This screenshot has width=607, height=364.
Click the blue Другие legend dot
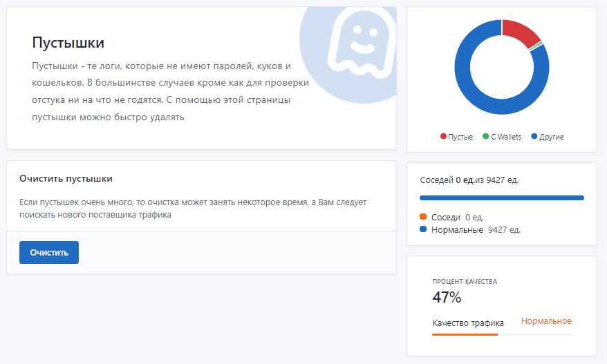[534, 137]
